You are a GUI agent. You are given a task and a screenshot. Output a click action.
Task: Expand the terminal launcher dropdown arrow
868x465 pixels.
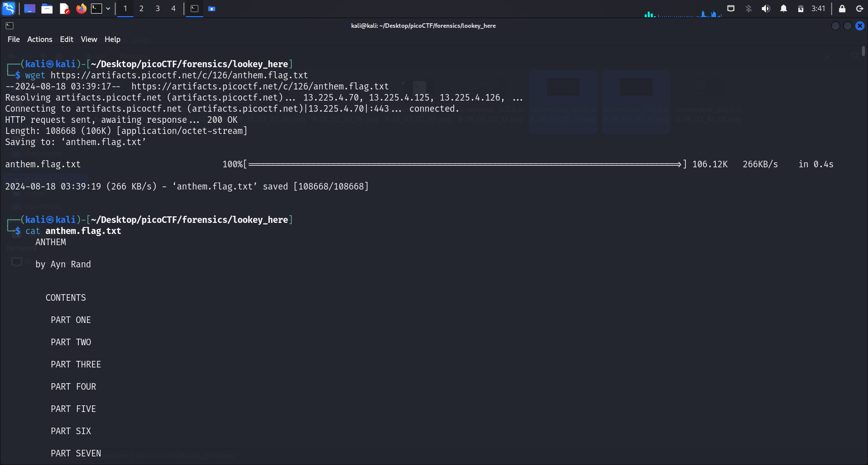coord(108,9)
